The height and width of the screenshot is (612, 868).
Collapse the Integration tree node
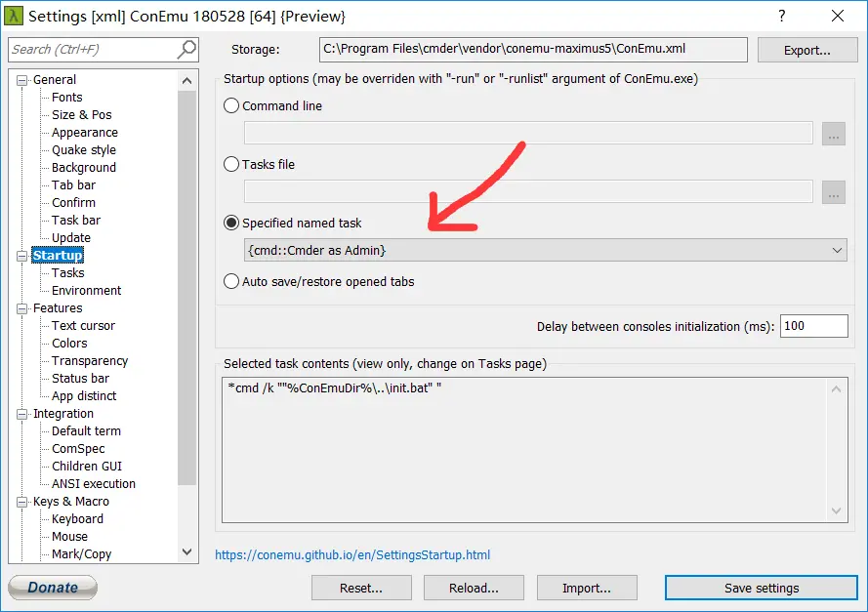(x=22, y=414)
